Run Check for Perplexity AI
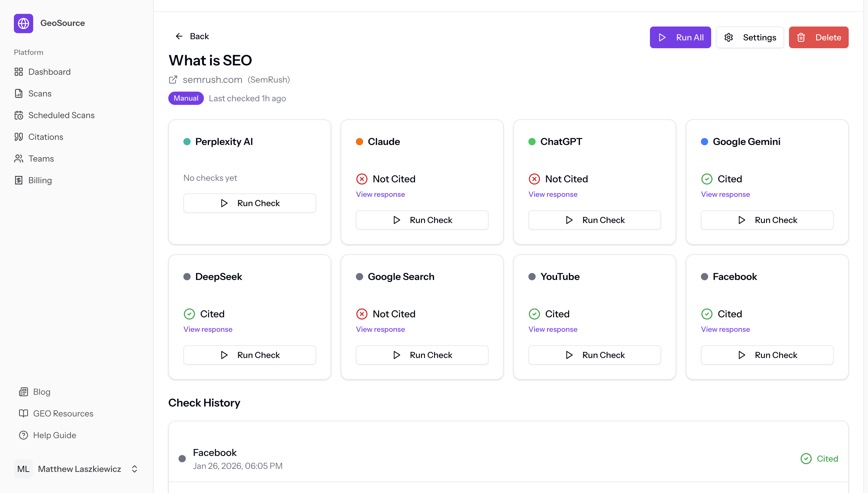 pyautogui.click(x=250, y=203)
